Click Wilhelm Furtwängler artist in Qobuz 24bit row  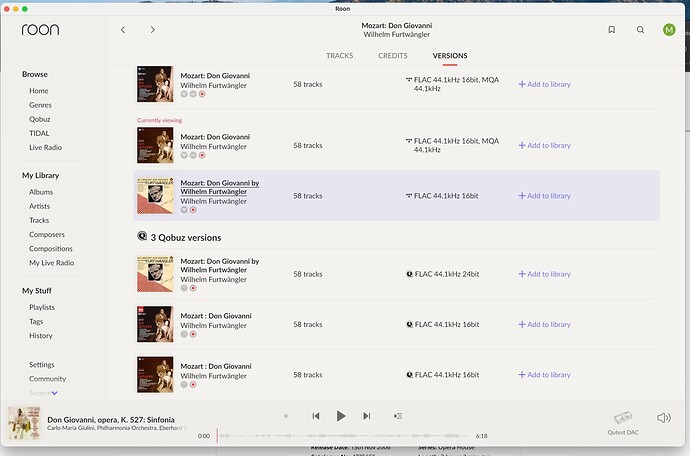(213, 279)
